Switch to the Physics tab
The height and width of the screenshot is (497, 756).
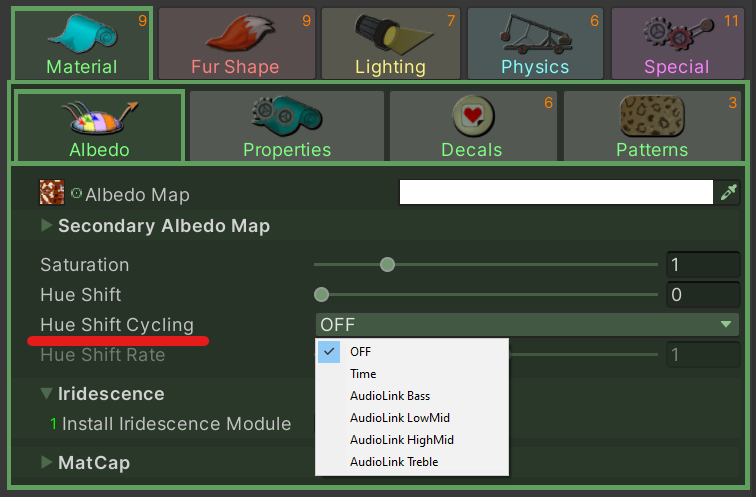coord(535,43)
